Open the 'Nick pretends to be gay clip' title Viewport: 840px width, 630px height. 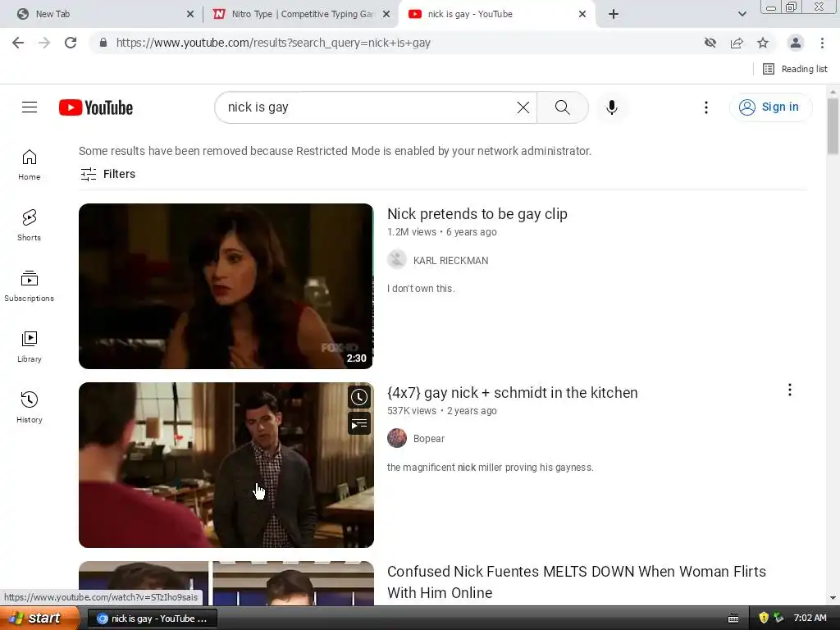click(x=477, y=214)
